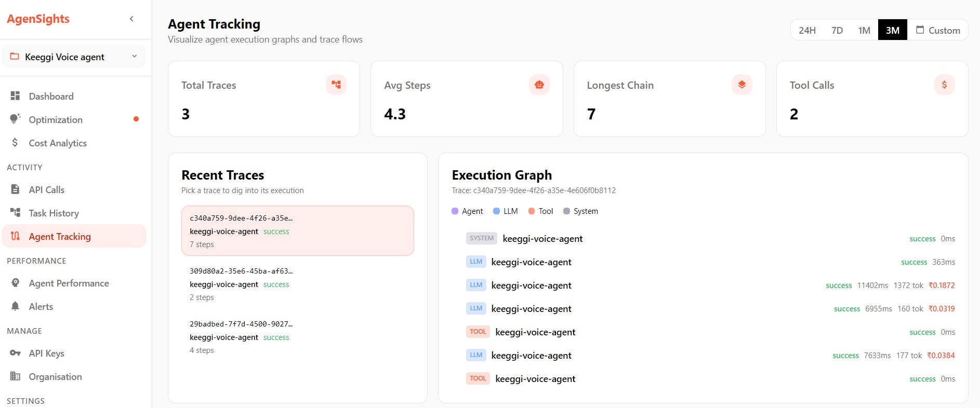The height and width of the screenshot is (408, 980).
Task: Click the Longest Chain layers icon
Action: (x=741, y=85)
